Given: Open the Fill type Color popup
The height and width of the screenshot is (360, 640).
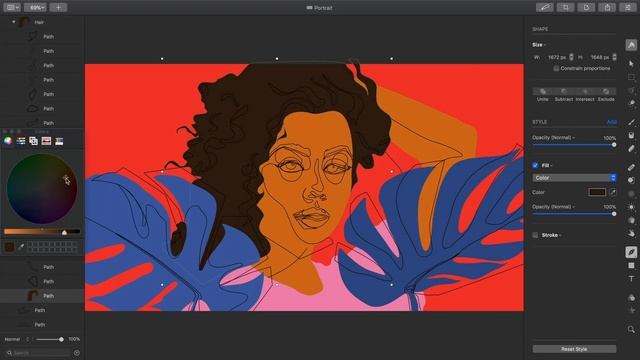Looking at the screenshot, I should click(574, 178).
